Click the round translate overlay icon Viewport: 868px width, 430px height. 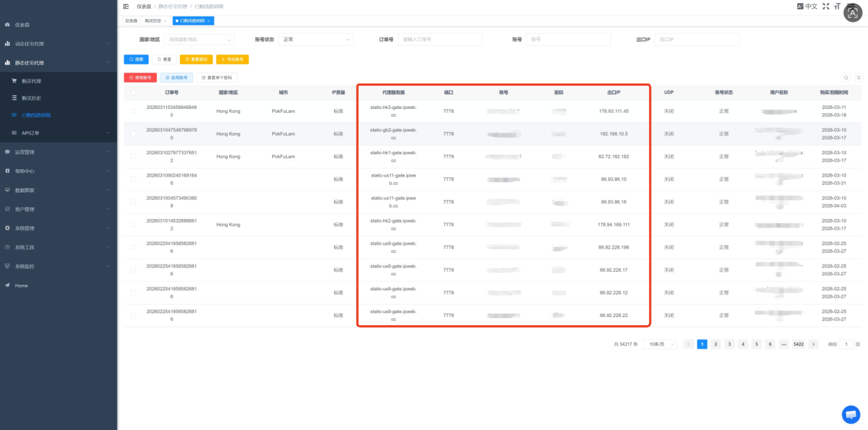pyautogui.click(x=852, y=13)
